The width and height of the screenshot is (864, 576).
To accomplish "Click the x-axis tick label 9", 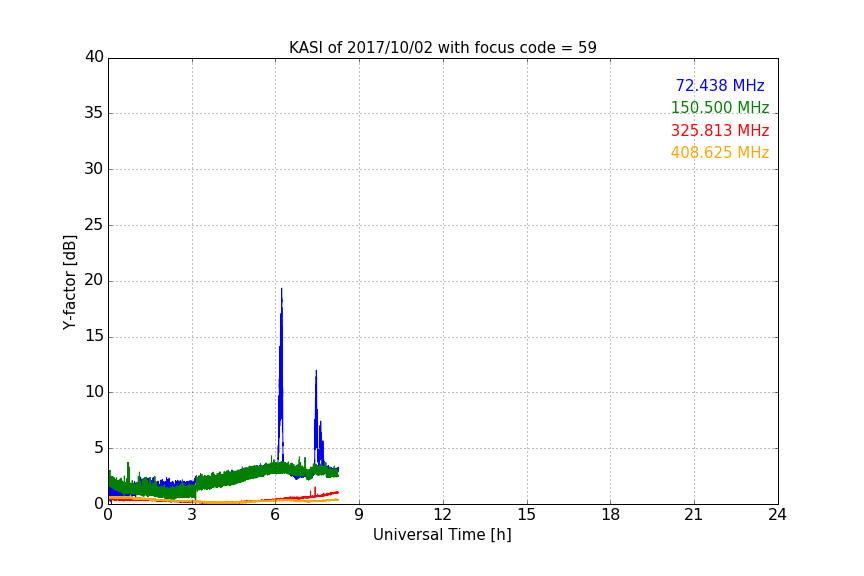I will (x=359, y=515).
